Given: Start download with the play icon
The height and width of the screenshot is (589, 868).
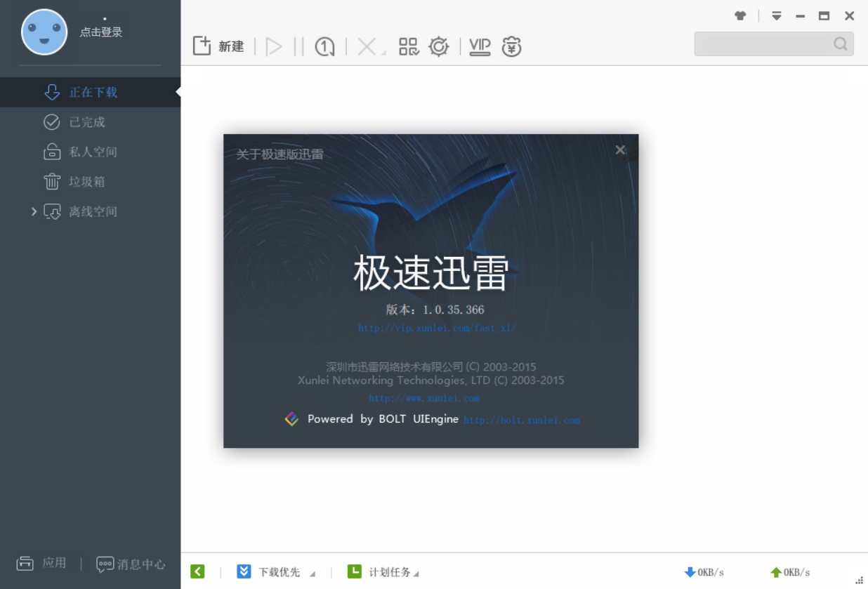Looking at the screenshot, I should point(274,46).
